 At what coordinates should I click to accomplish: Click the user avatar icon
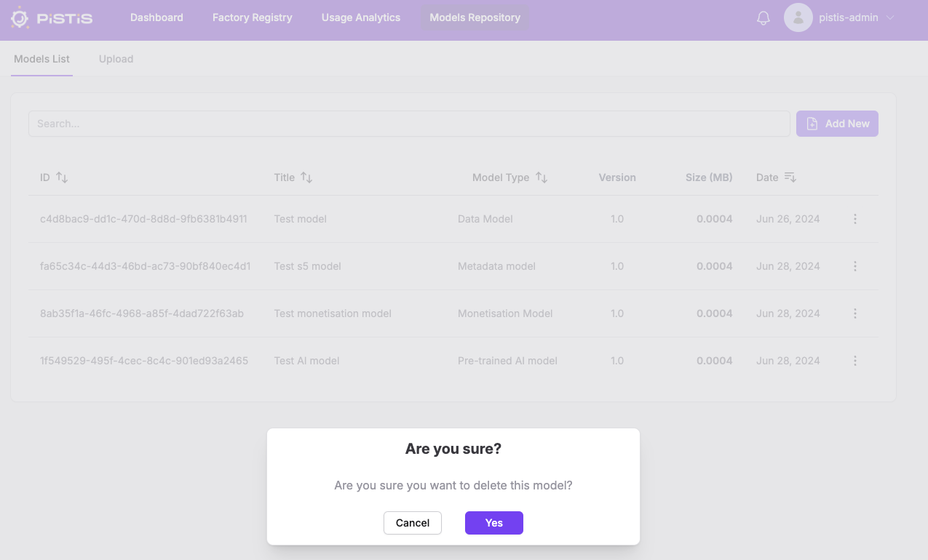pos(798,17)
